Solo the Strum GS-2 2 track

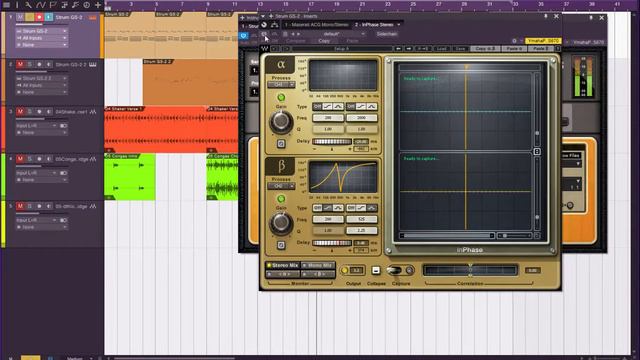[29, 64]
